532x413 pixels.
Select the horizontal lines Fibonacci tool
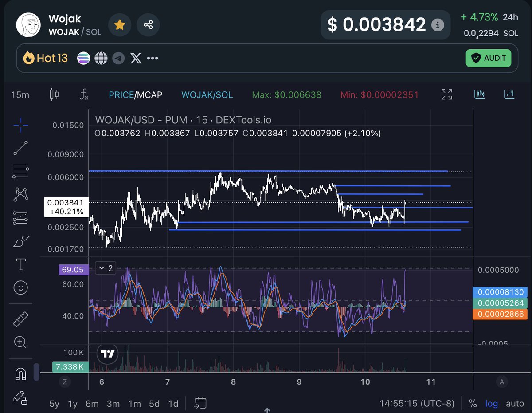coord(21,171)
